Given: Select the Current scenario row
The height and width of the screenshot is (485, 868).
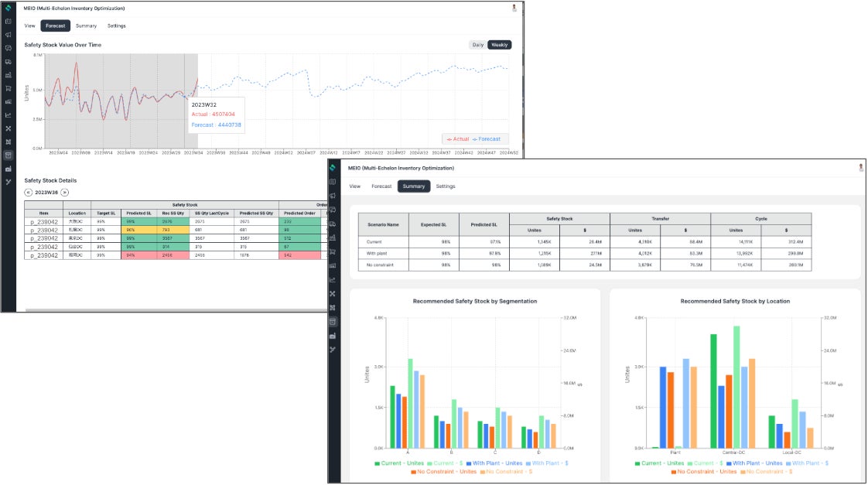Looking at the screenshot, I should click(585, 242).
